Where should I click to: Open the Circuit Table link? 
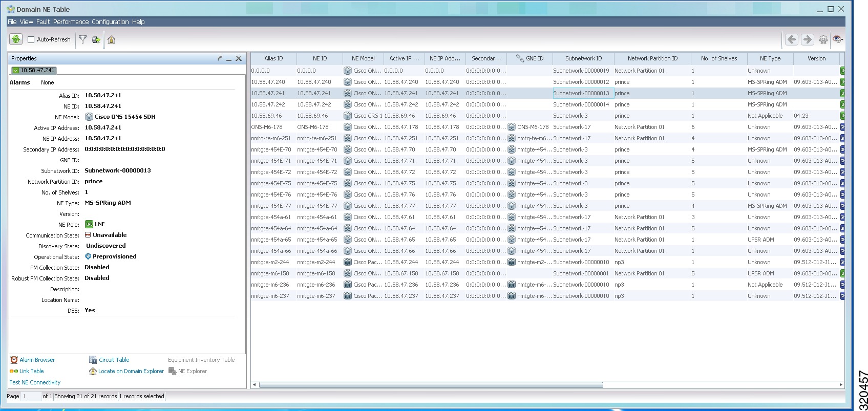114,360
